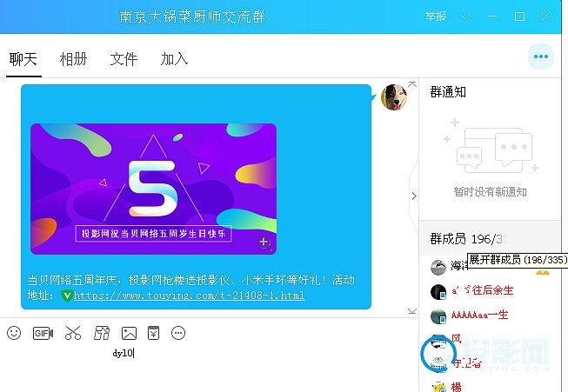Click the 暂时没有新通知 placeholder text
Image resolution: width=568 pixels, height=392 pixels.
click(x=490, y=192)
